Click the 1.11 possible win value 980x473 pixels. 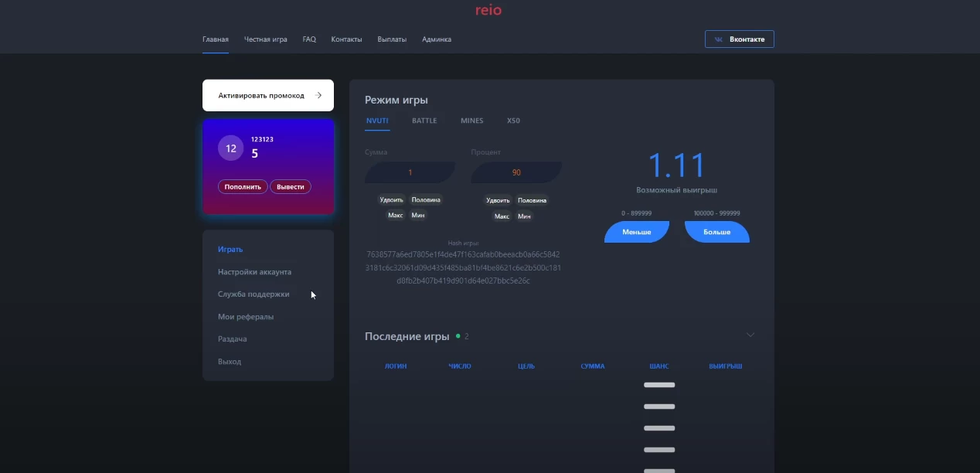point(677,165)
